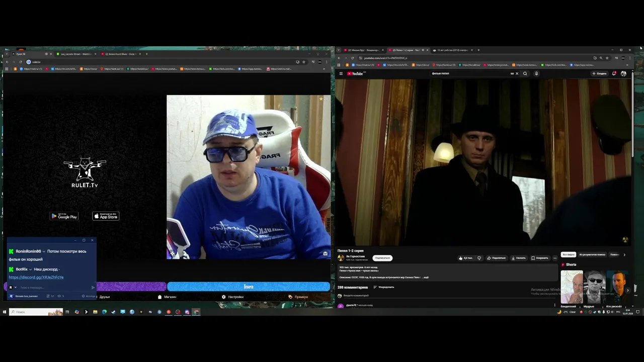Expand the video description with "...ещё"
The height and width of the screenshot is (362, 644).
coord(425,277)
